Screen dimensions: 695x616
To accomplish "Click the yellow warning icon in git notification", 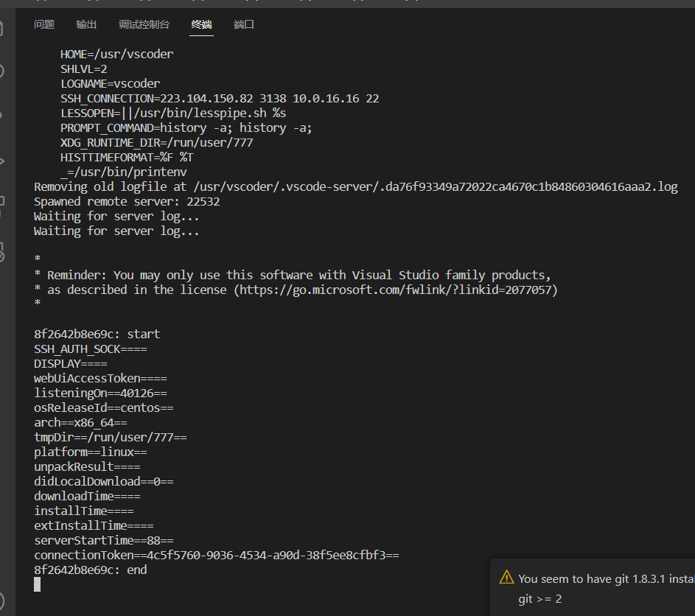I will coord(506,578).
